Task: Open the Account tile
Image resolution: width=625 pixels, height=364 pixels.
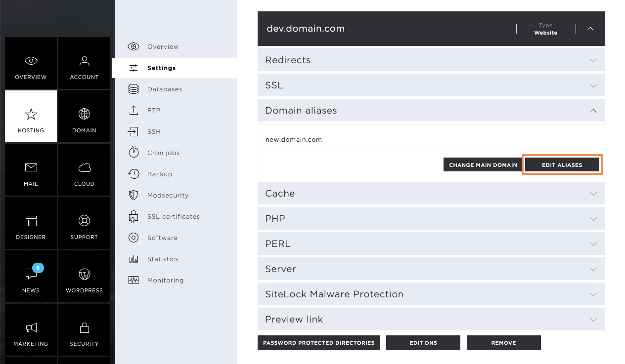Action: 84,63
